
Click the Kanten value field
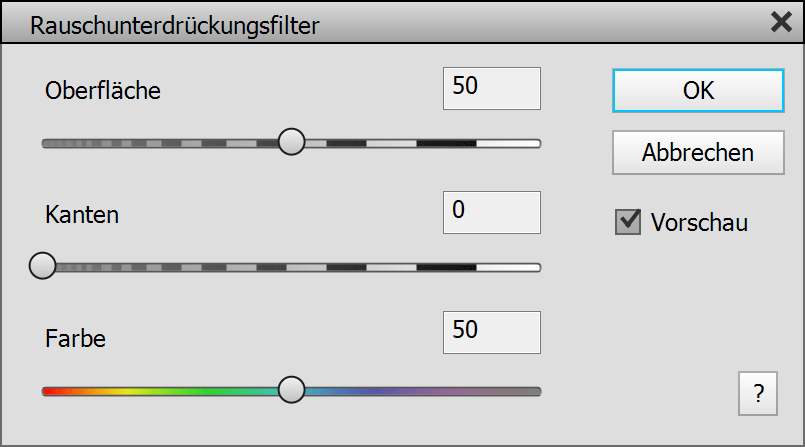pos(491,212)
